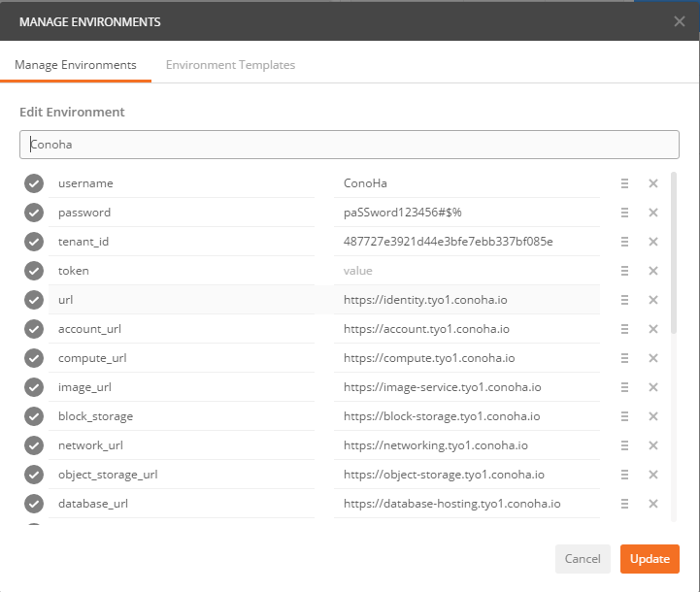Viewport: 700px width, 592px height.
Task: Delete the image_url row
Action: pyautogui.click(x=653, y=387)
